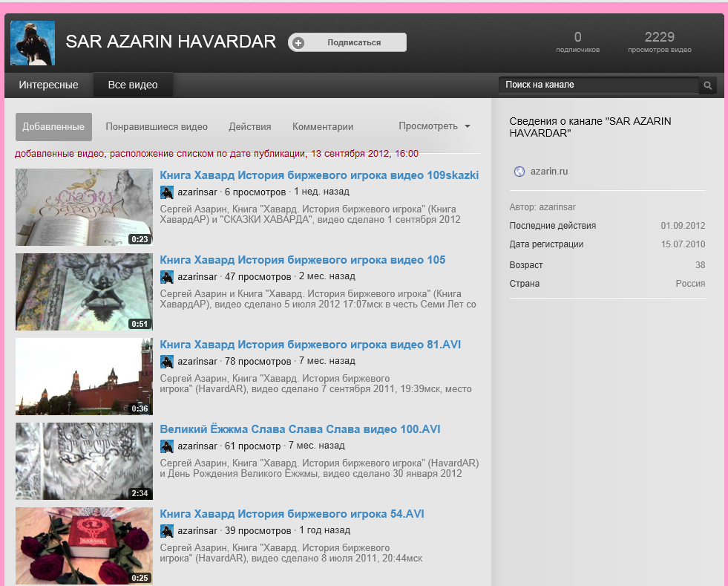This screenshot has width=728, height=586.
Task: Click azarinsar avatar icon under video 109skazki
Action: pyautogui.click(x=167, y=192)
